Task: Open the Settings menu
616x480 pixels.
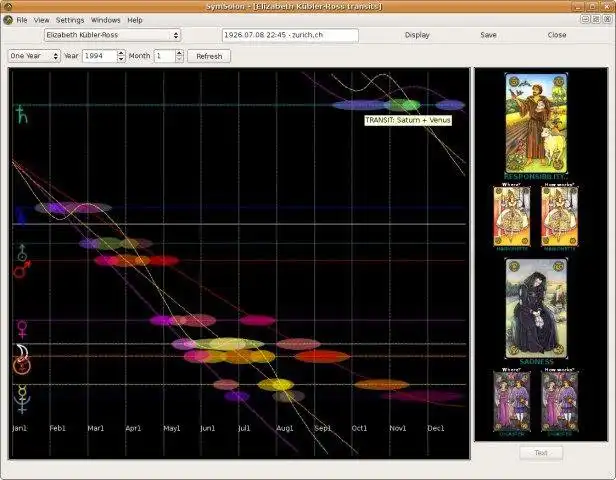Action: coord(70,20)
